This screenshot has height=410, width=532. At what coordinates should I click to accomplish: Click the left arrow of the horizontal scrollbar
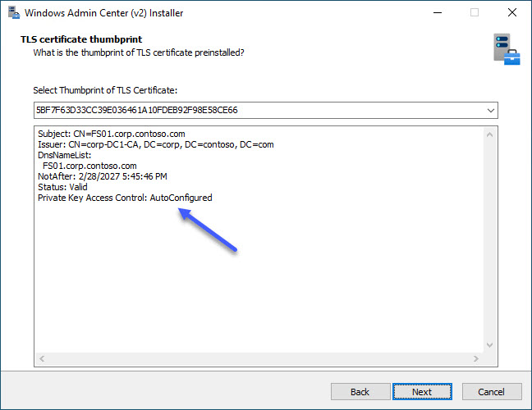42,359
